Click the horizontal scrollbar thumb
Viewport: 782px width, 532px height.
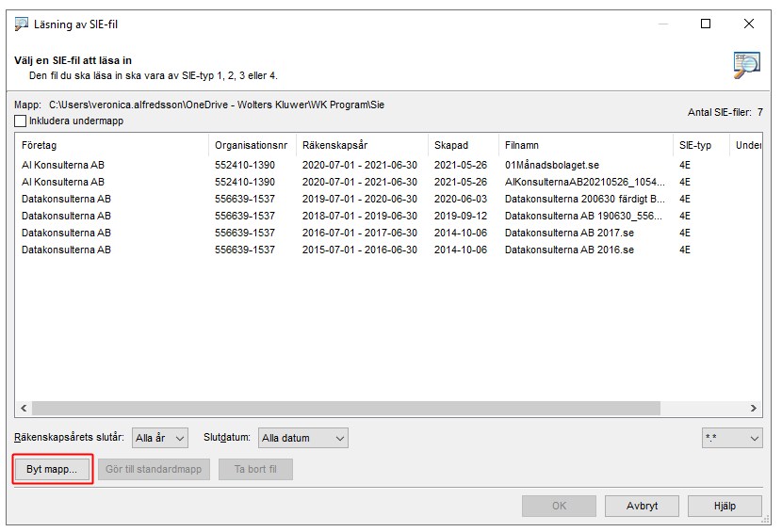(346, 408)
